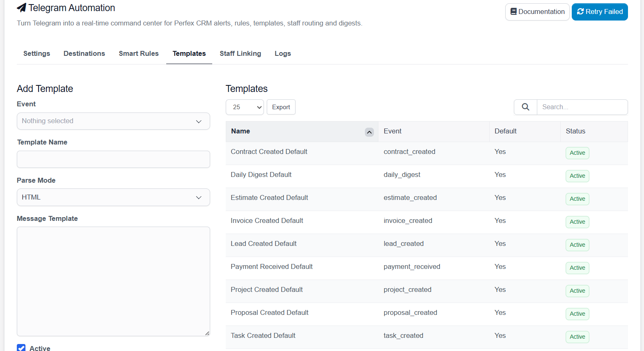
Task: Open the Documentation button
Action: pos(537,12)
